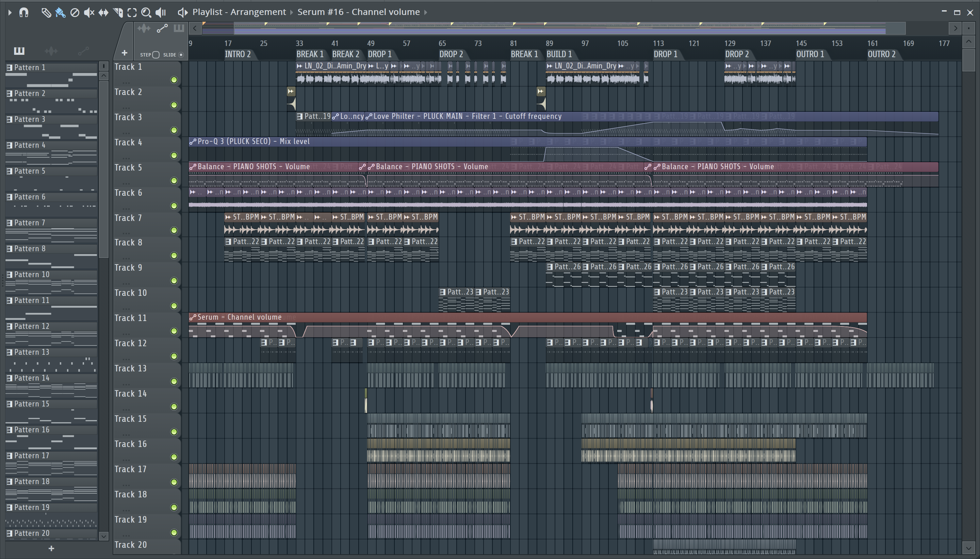
Task: Open menu on Pattern 3 icon
Action: pyautogui.click(x=10, y=119)
